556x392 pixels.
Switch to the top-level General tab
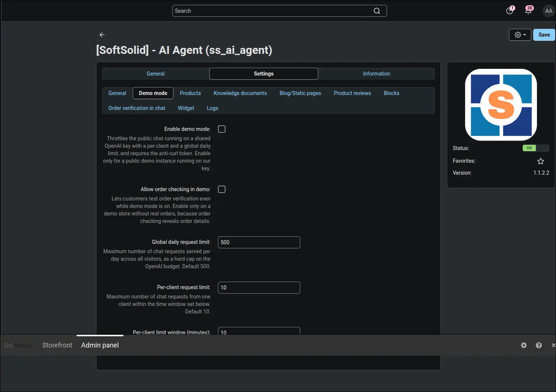(156, 74)
